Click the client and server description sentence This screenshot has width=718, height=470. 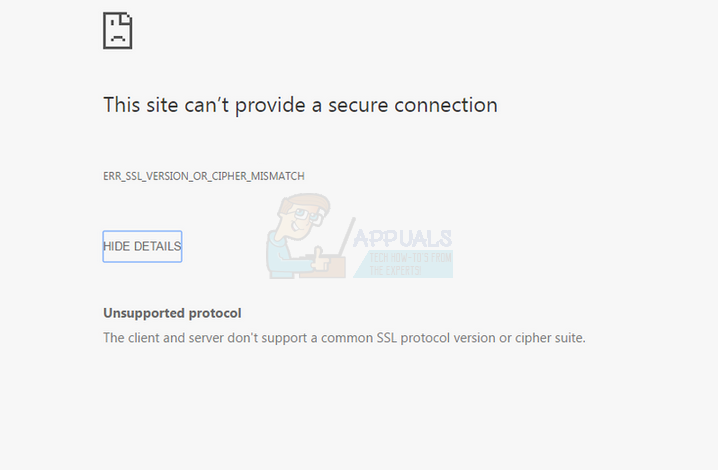344,338
